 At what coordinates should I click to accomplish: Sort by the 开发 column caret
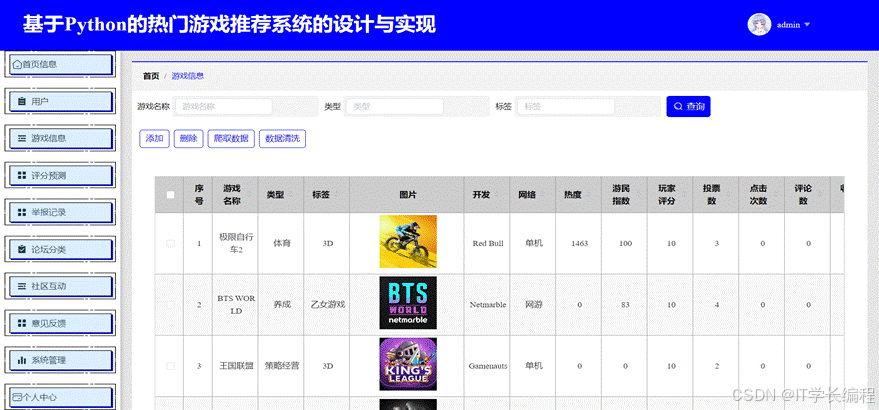coord(497,195)
